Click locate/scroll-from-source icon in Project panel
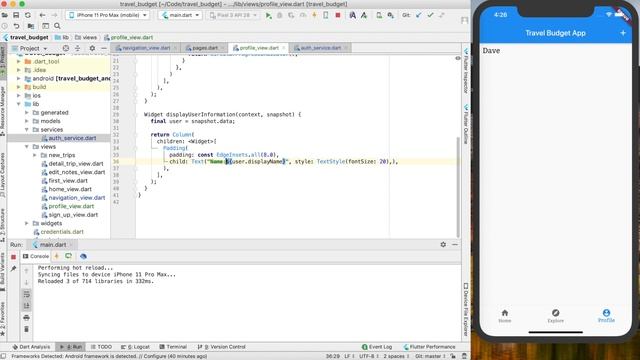This screenshot has height=360, width=640. click(66, 48)
